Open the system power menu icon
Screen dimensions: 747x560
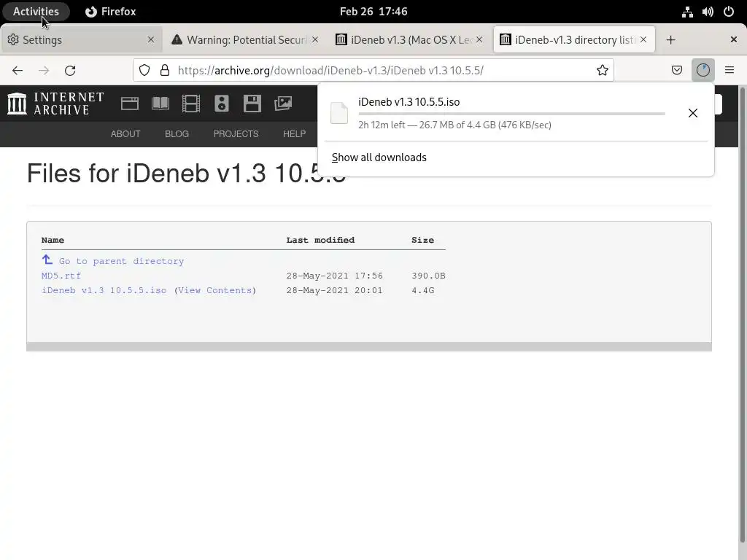click(x=729, y=12)
